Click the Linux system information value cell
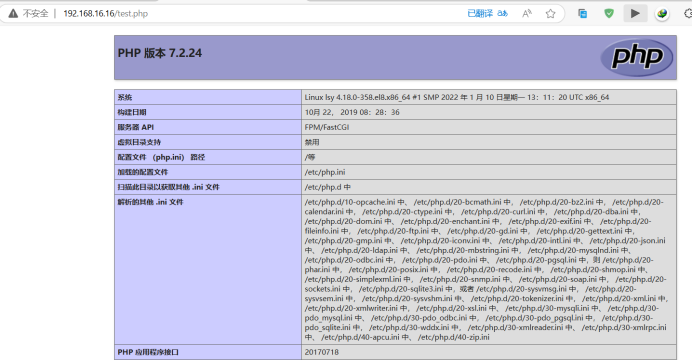 pos(489,97)
